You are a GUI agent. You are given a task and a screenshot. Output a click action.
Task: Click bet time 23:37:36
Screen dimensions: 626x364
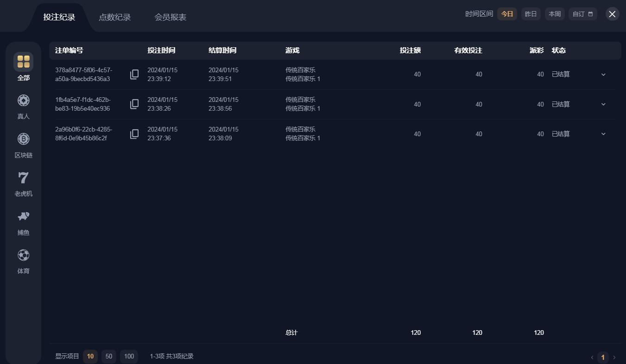pyautogui.click(x=159, y=138)
